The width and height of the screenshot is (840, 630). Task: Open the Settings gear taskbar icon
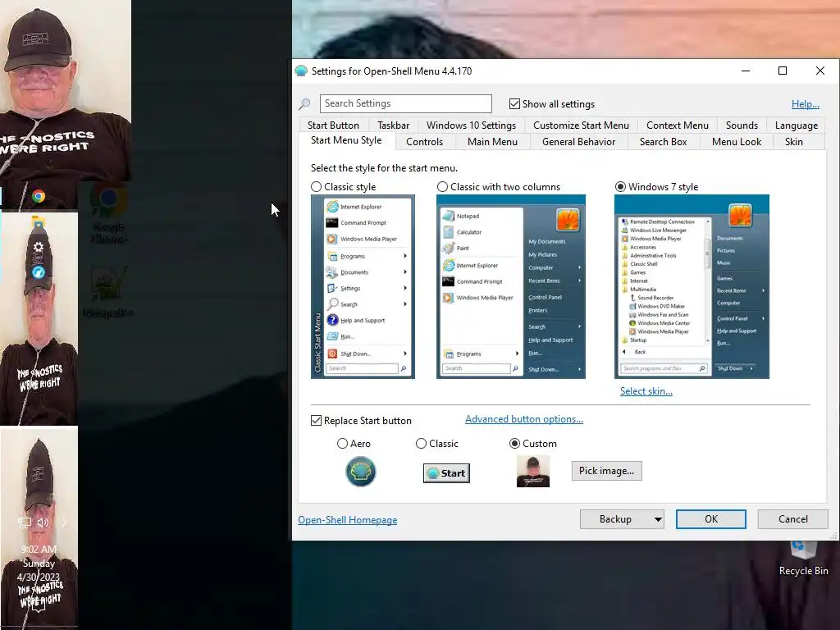(38, 246)
